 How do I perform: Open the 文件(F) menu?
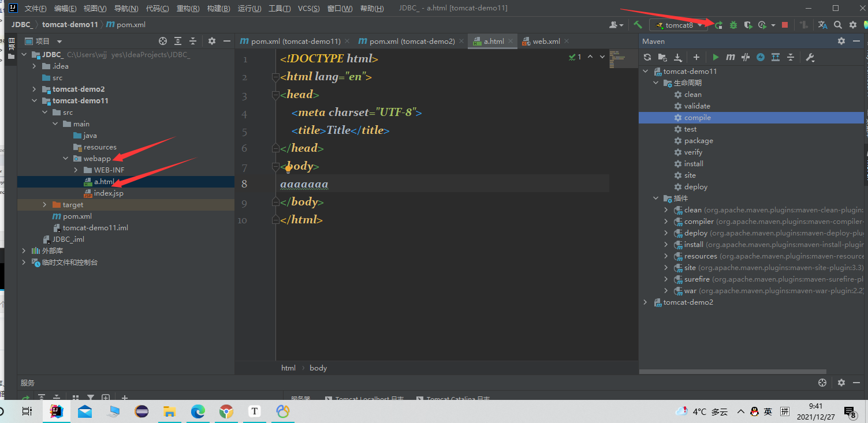36,9
